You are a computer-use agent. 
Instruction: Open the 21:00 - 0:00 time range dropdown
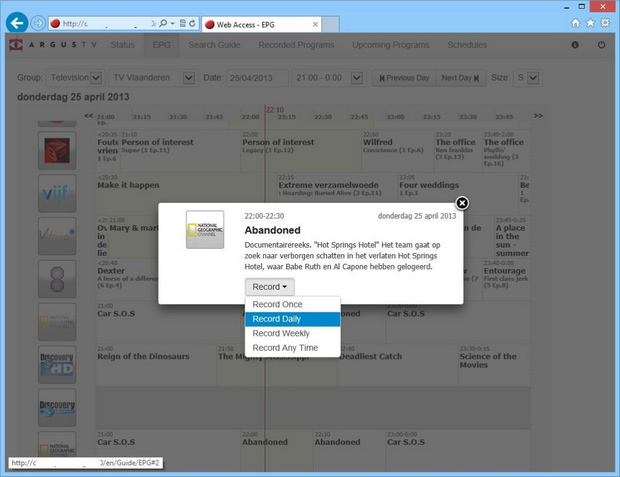point(329,78)
